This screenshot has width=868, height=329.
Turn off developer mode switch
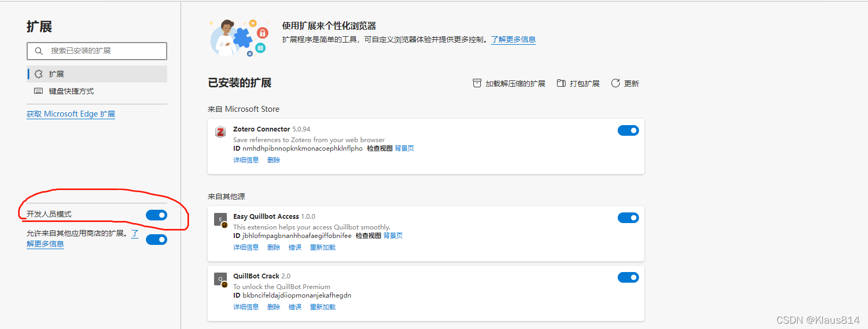pos(157,215)
